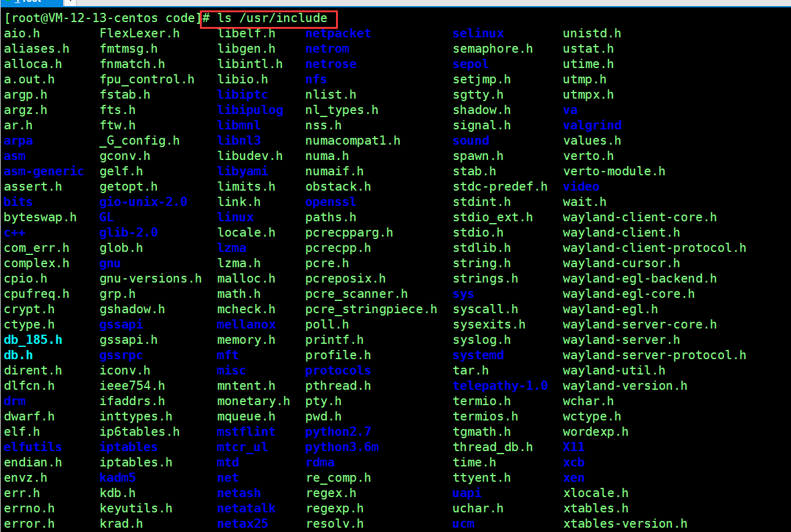Image resolution: width=791 pixels, height=532 pixels.
Task: Click the verto-module.h entry
Action: click(x=614, y=172)
